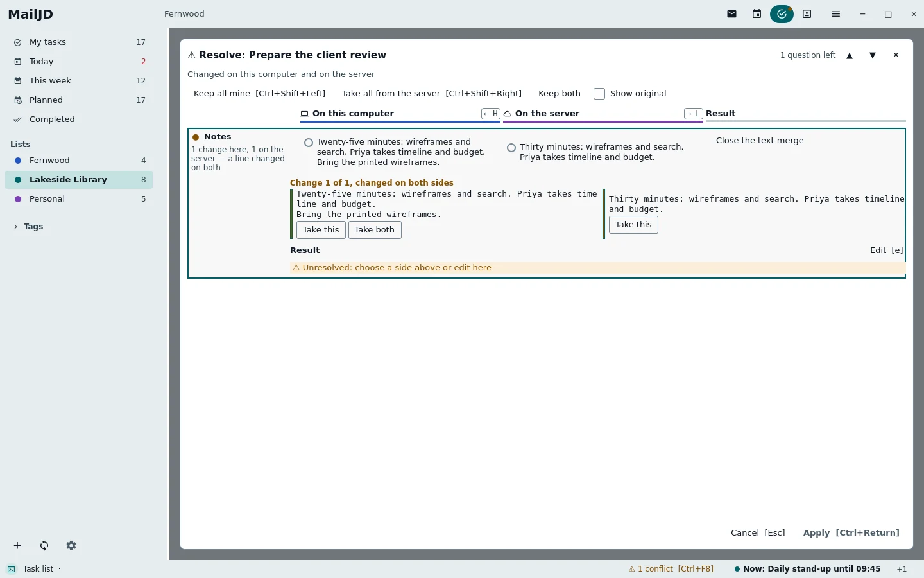Select the Twenty-five minutes radio option
The image size is (924, 578).
coord(309,143)
